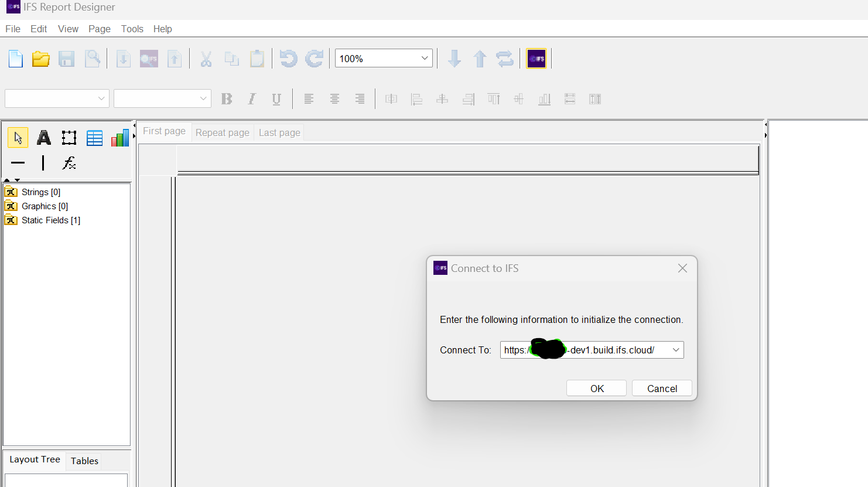Select Graphics [0] tree item

(x=45, y=206)
